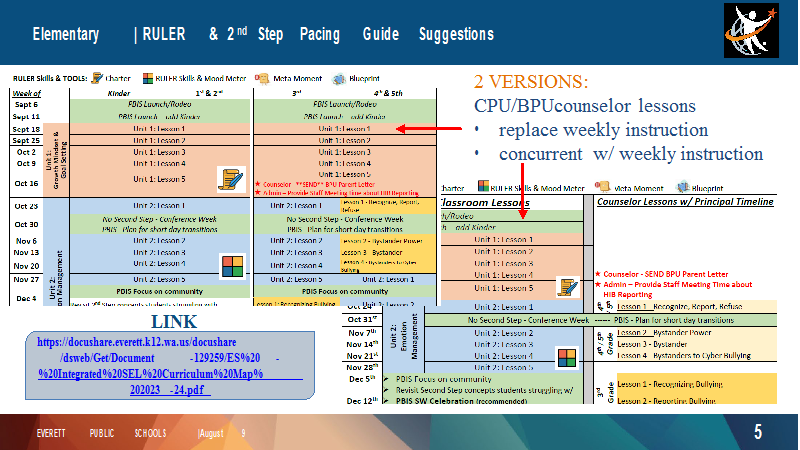Click 'EVERETT PUBLIC SCHOOLS' in the footer
Viewport: 800px width, 450px height.
[x=102, y=433]
